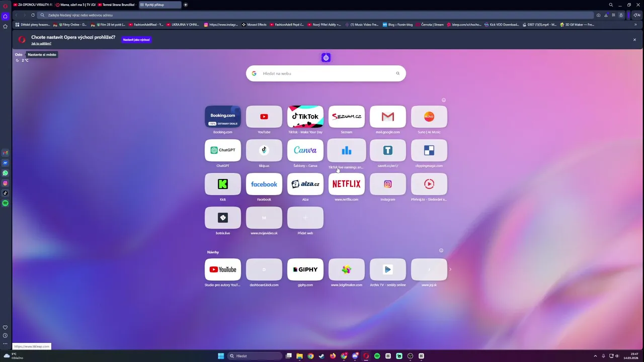This screenshot has width=644, height=362.
Task: Open the Easy Setup menu icon
Action: pyautogui.click(x=613, y=15)
